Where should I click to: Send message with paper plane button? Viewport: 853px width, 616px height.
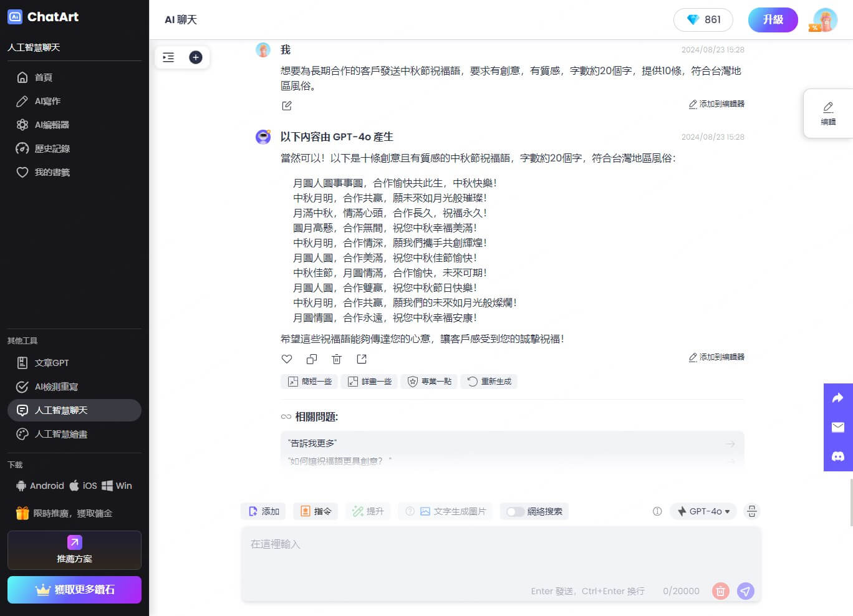pos(746,591)
